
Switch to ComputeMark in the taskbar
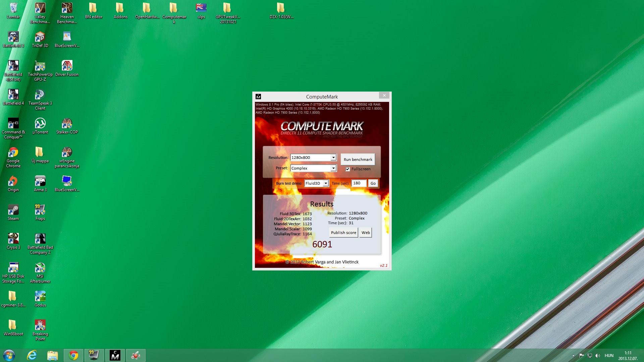point(115,355)
